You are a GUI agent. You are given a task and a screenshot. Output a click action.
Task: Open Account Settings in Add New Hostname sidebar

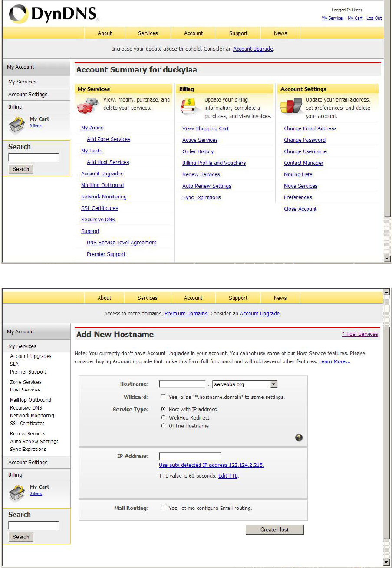click(36, 462)
